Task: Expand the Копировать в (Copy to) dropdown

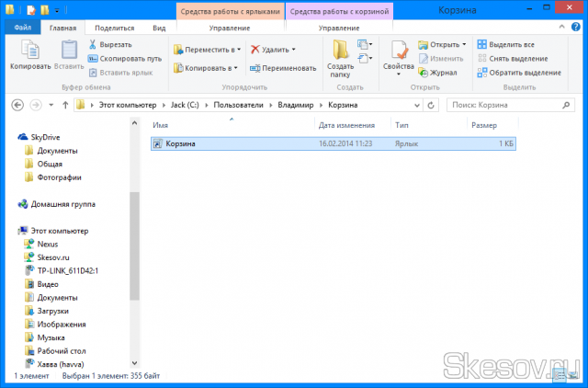Action: 209,68
